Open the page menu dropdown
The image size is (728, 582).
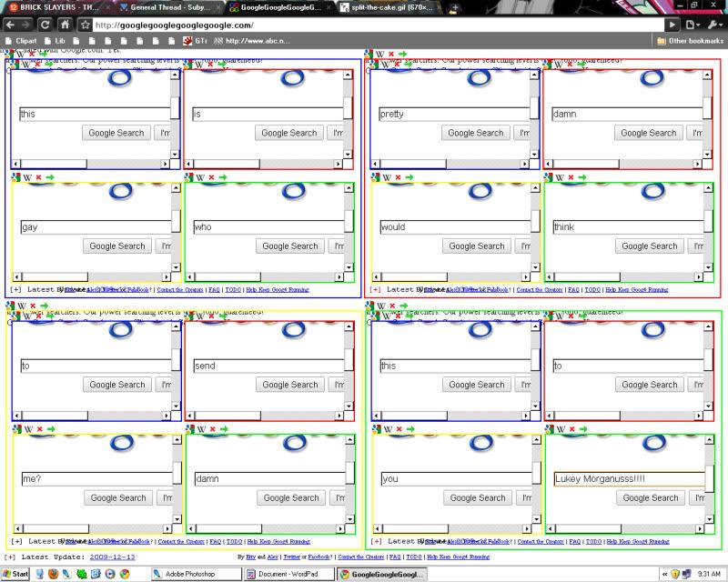click(694, 25)
